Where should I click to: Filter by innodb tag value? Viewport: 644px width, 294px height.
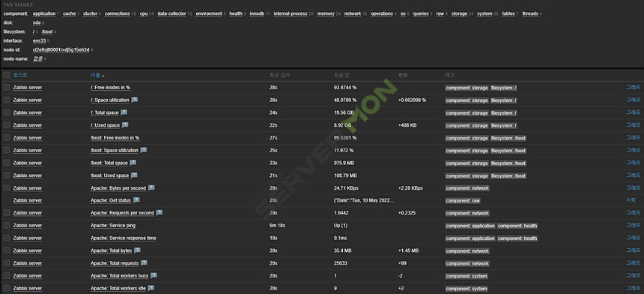(x=257, y=13)
